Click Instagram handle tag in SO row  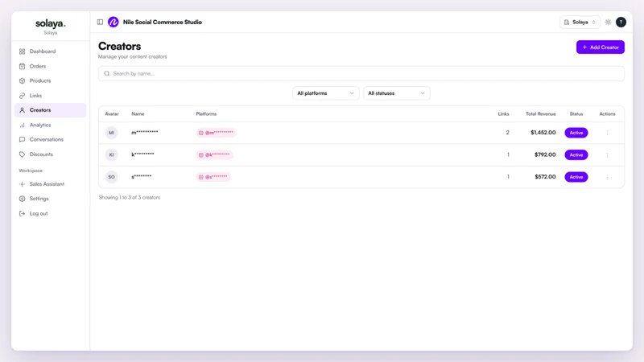[213, 177]
